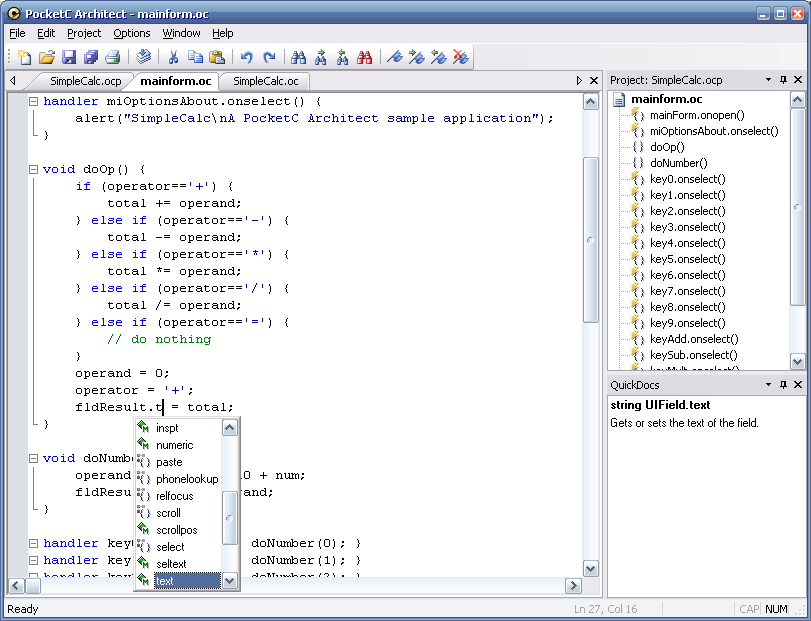Click the Paste toolbar icon

[x=217, y=57]
